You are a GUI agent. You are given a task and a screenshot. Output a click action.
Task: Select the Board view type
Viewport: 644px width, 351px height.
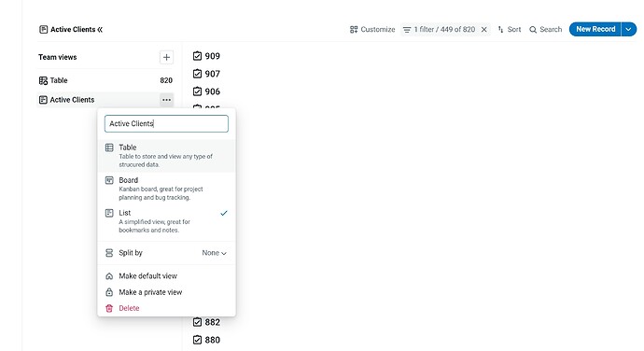(166, 189)
